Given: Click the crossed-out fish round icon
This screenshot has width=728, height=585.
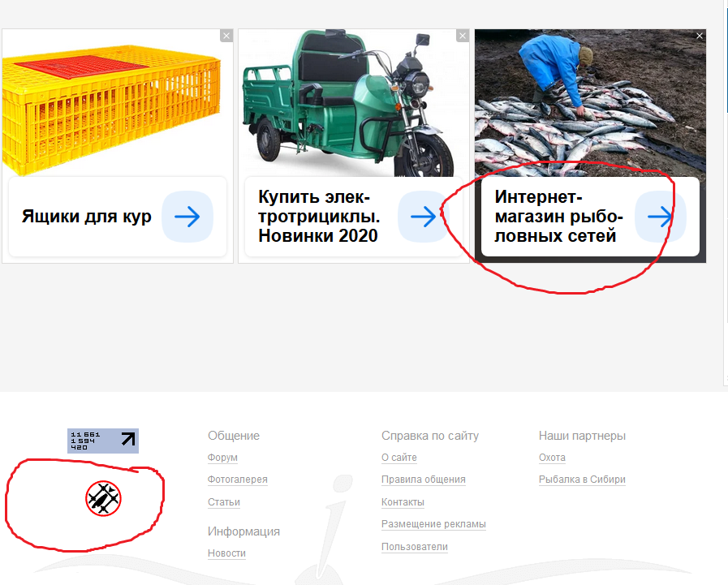Looking at the screenshot, I should pos(103,498).
